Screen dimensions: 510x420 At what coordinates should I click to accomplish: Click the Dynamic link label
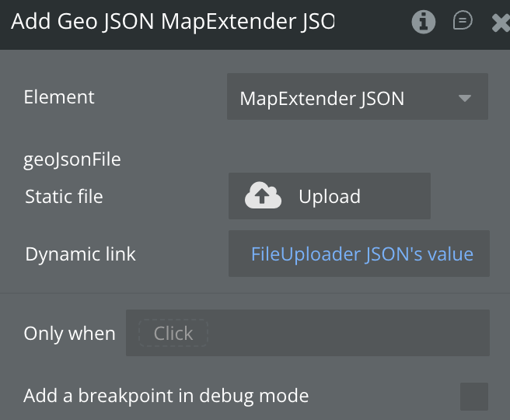tap(80, 254)
